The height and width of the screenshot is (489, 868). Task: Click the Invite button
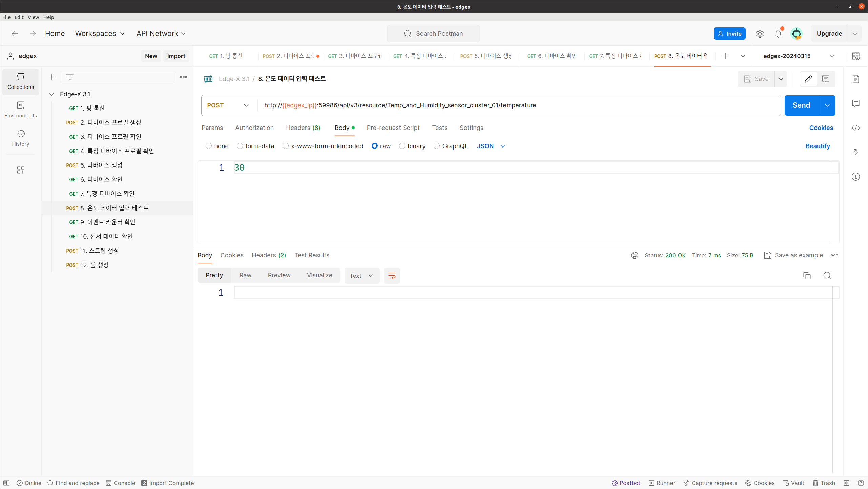tap(730, 34)
